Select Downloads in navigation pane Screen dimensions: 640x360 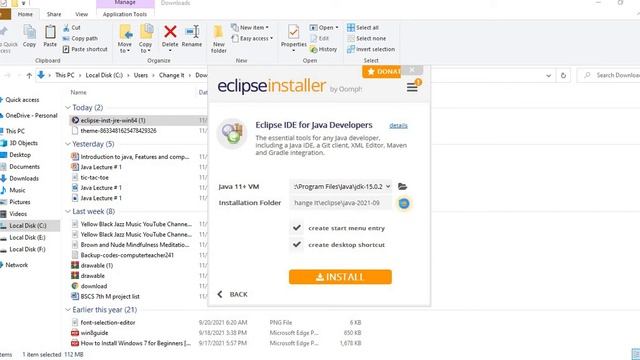(x=24, y=178)
